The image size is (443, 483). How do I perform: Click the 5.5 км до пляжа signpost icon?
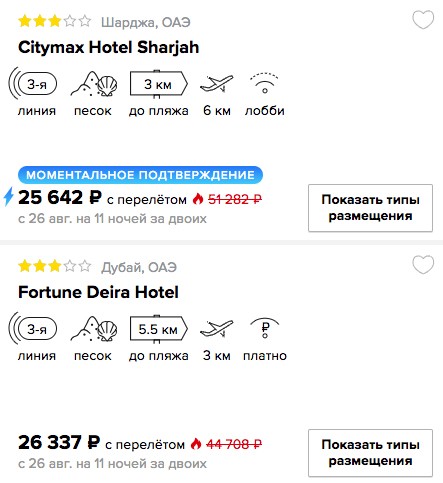pos(159,329)
